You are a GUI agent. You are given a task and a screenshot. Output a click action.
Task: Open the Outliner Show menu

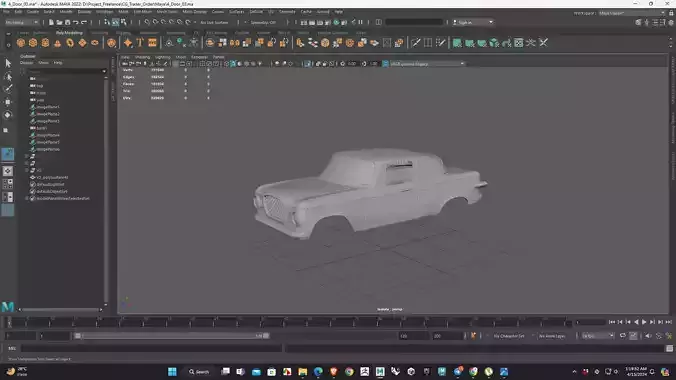[x=44, y=63]
